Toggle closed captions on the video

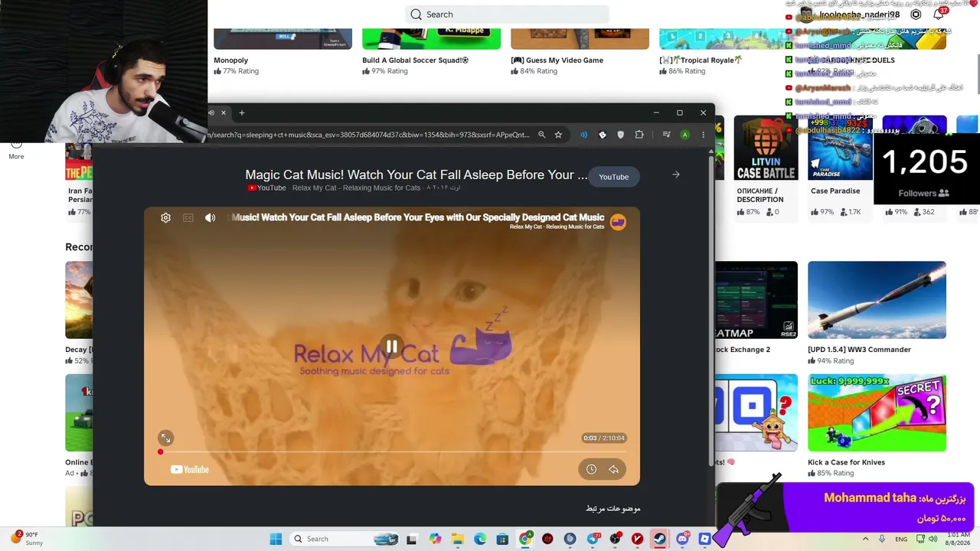click(x=188, y=218)
